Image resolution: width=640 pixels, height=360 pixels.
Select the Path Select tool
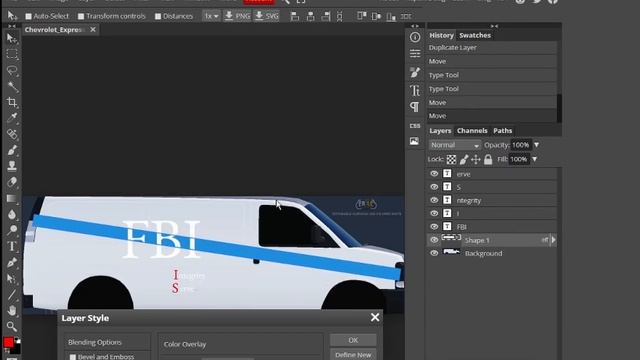click(12, 278)
